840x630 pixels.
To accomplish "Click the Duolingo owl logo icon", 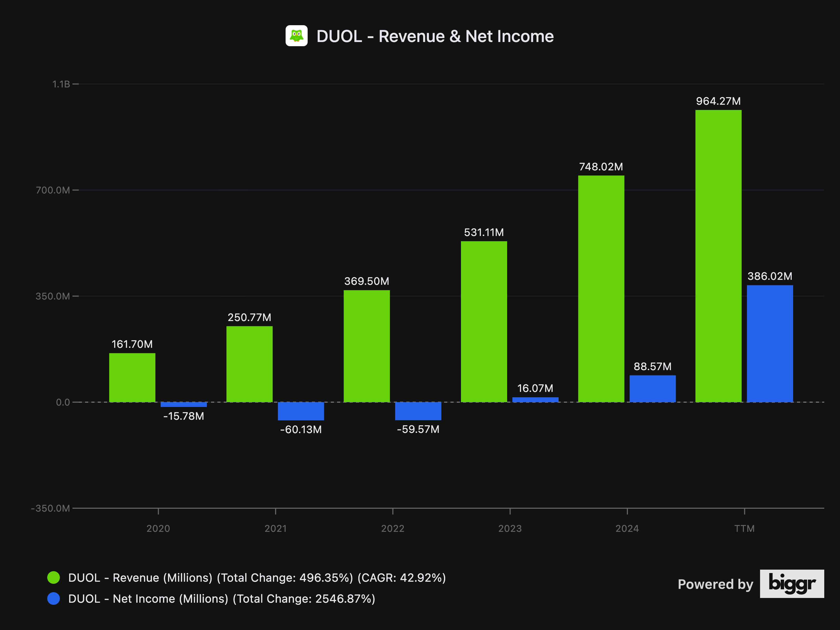I will tap(296, 36).
